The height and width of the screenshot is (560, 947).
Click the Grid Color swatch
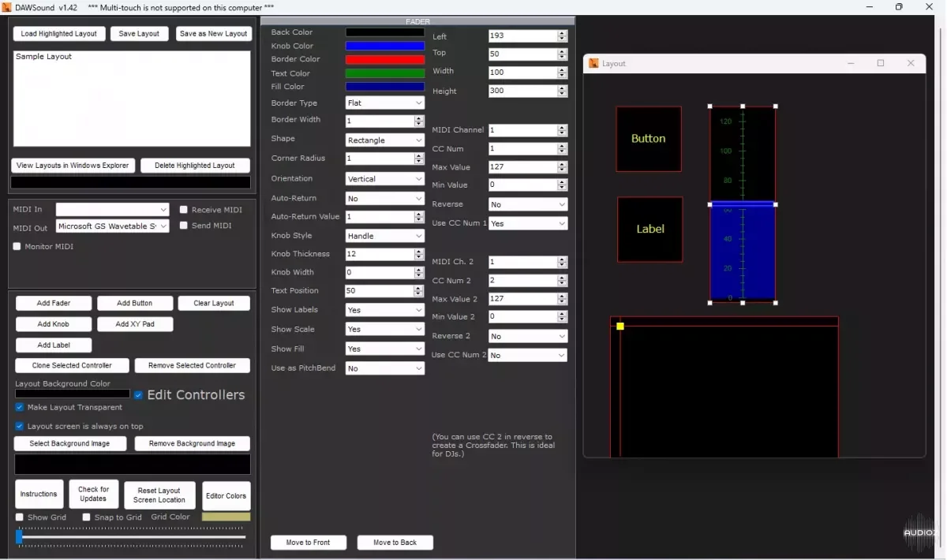coord(226,517)
